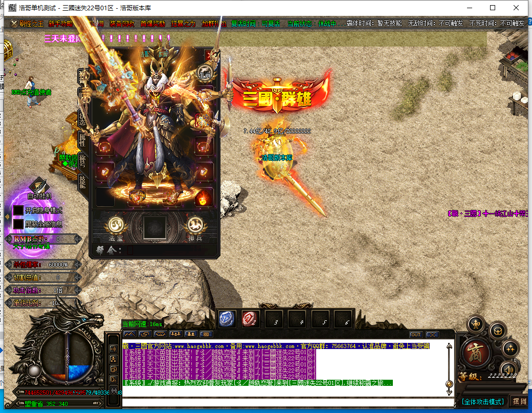Click empty quick slot 4
Screen dimensions: 532x413
pos(298,319)
